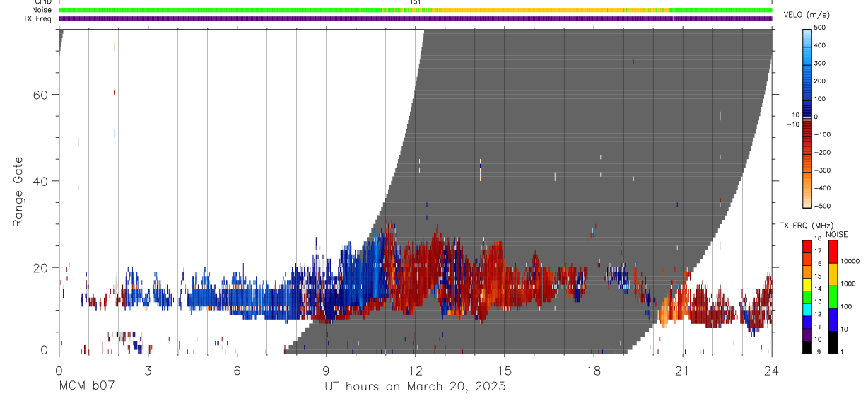Click the '−10' label beside velocity colorbar
Viewport: 868px width, 401px height.
tap(792, 124)
